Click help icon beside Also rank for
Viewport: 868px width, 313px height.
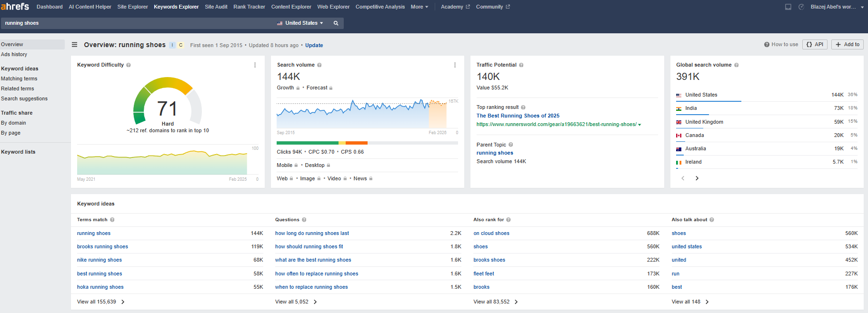tap(509, 220)
